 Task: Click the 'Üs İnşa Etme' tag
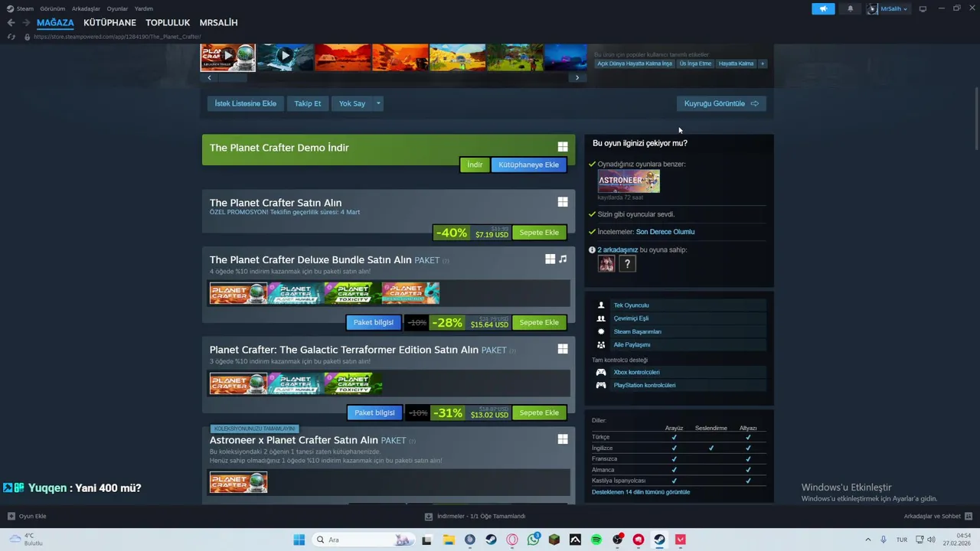coord(695,64)
